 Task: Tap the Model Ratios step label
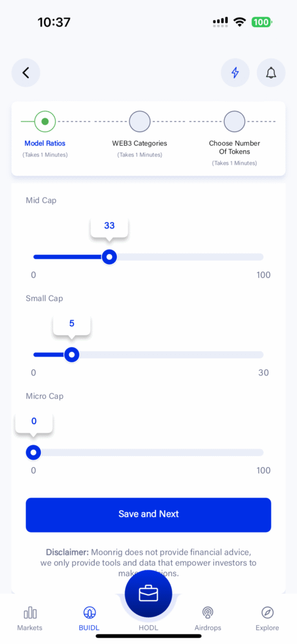pos(45,144)
